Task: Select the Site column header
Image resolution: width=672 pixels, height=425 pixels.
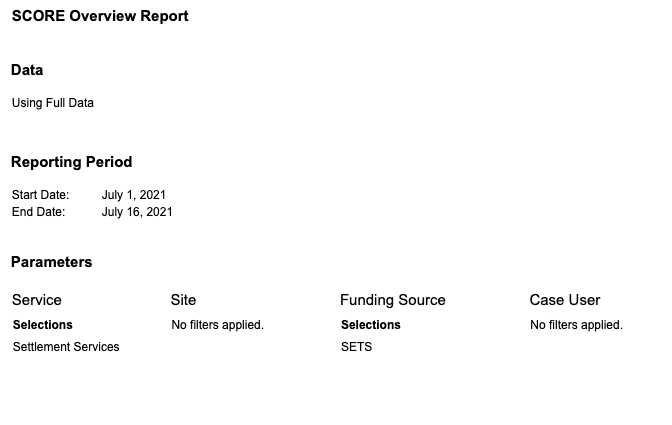Action: tap(183, 300)
